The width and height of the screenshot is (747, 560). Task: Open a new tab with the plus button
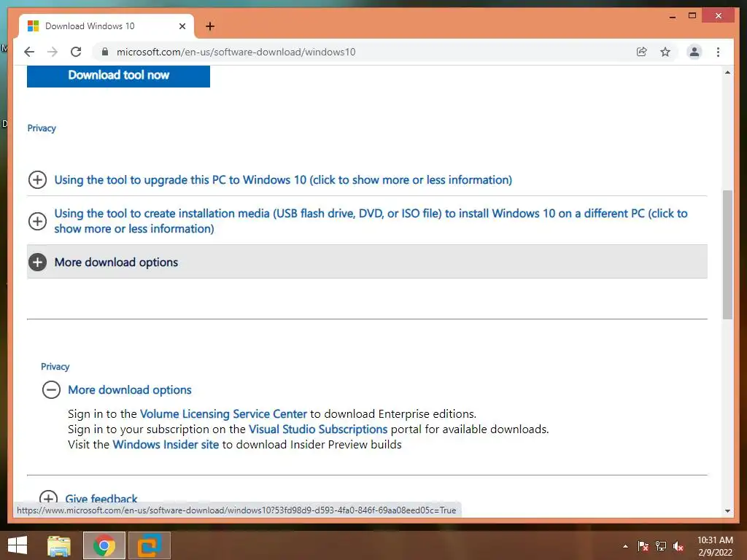(210, 26)
